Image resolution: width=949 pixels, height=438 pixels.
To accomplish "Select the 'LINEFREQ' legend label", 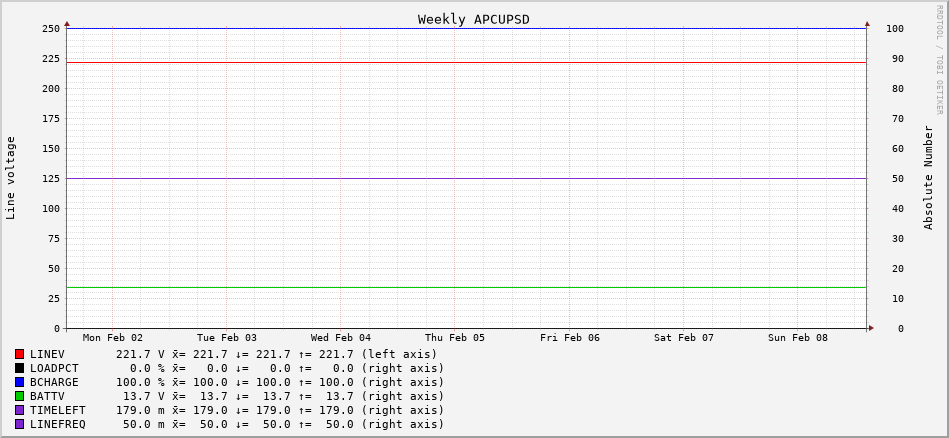I will (57, 424).
